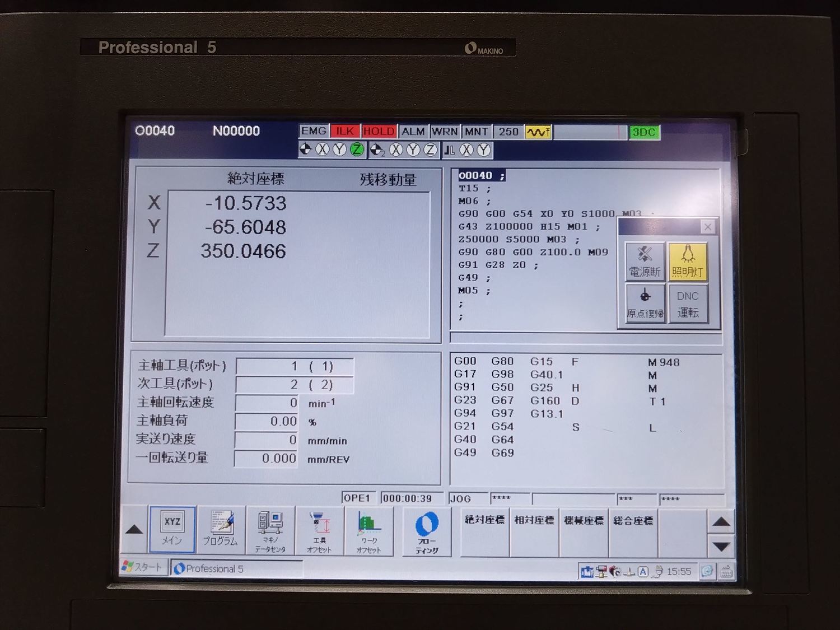Click the 実送り速度 value field

pyautogui.click(x=267, y=440)
